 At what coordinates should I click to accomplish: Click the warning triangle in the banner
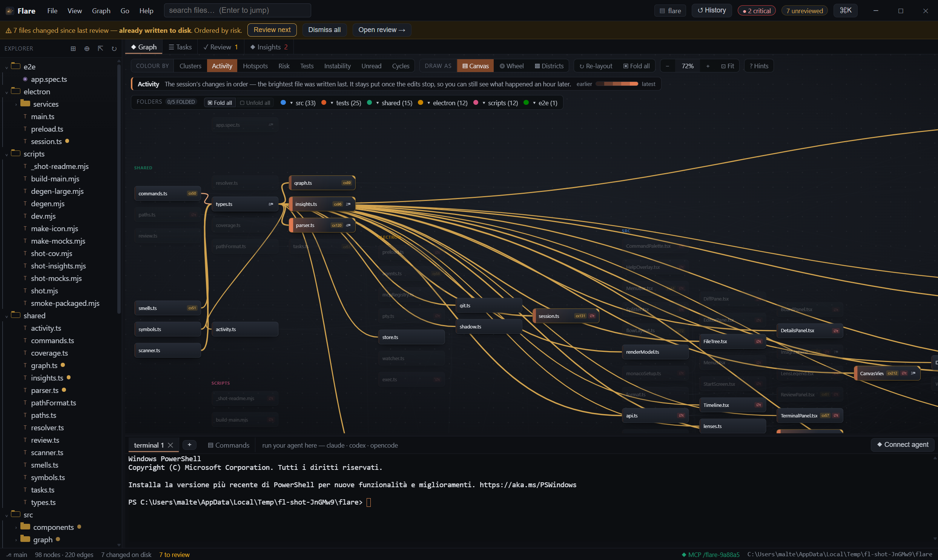pos(8,31)
